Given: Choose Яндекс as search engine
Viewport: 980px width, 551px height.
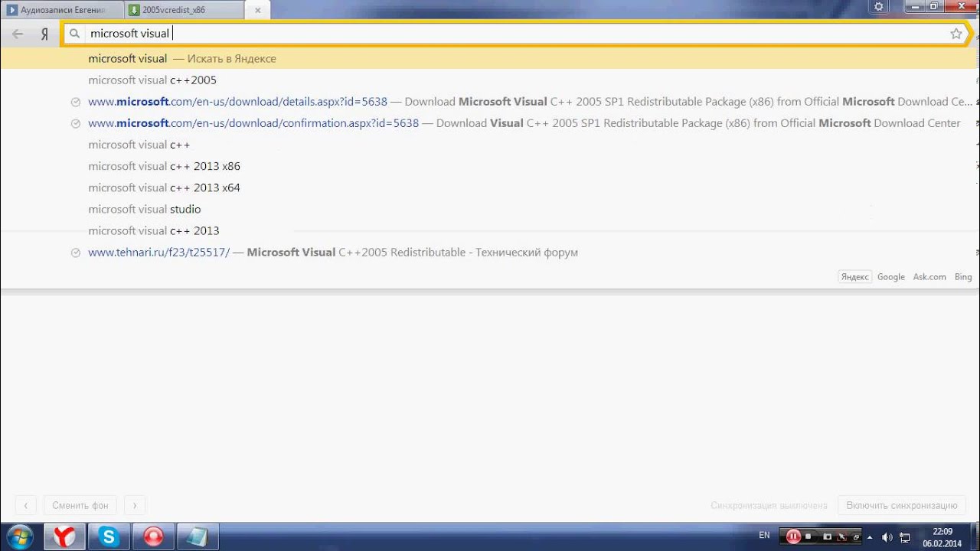Looking at the screenshot, I should (854, 277).
